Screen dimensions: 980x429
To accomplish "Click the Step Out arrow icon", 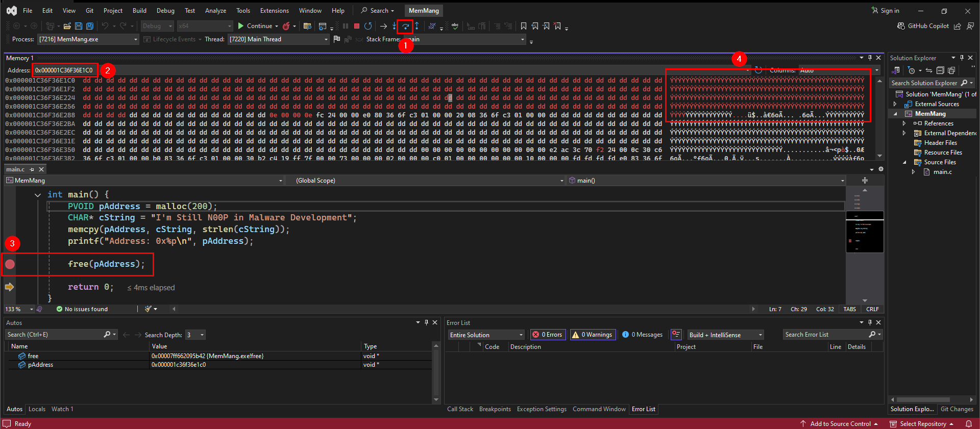I will 416,26.
